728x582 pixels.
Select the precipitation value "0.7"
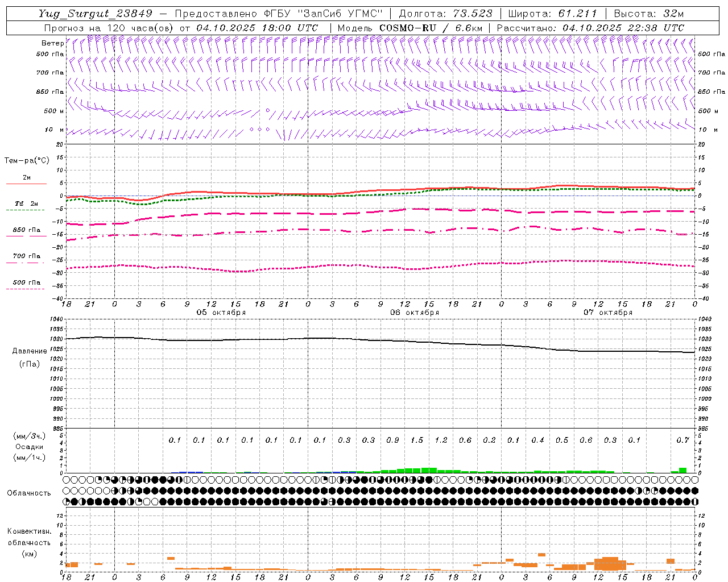[x=683, y=440]
